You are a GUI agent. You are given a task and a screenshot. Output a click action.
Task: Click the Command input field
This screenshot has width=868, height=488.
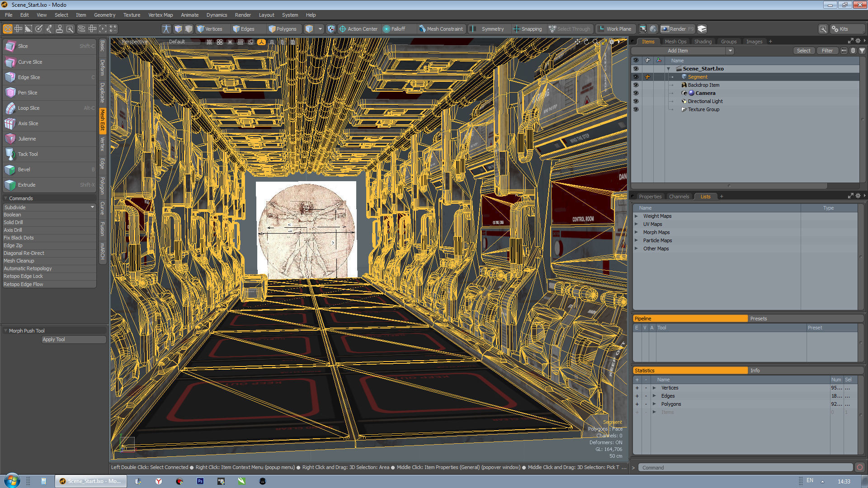pyautogui.click(x=746, y=468)
